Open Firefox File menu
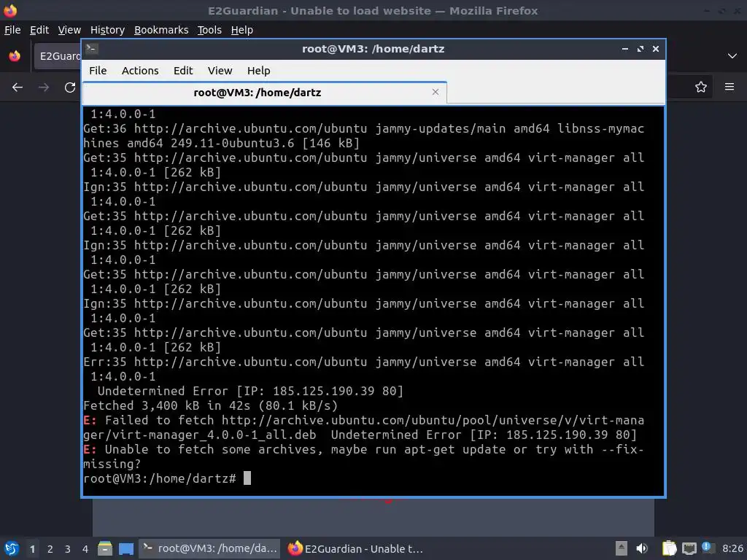The height and width of the screenshot is (560, 747). (x=12, y=30)
